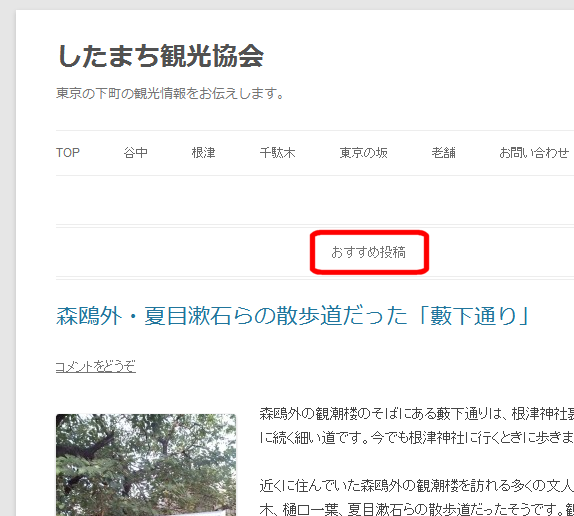The image size is (574, 516).
Task: Select 根津 in the navigation bar
Action: click(204, 153)
